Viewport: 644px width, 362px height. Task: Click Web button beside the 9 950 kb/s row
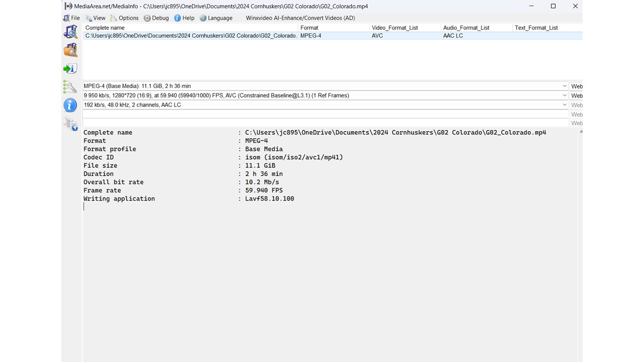[576, 96]
